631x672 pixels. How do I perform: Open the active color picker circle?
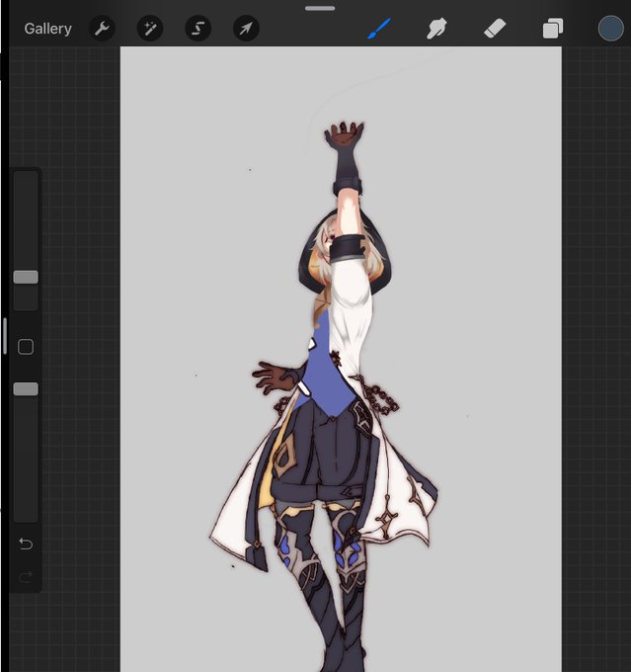coord(610,29)
